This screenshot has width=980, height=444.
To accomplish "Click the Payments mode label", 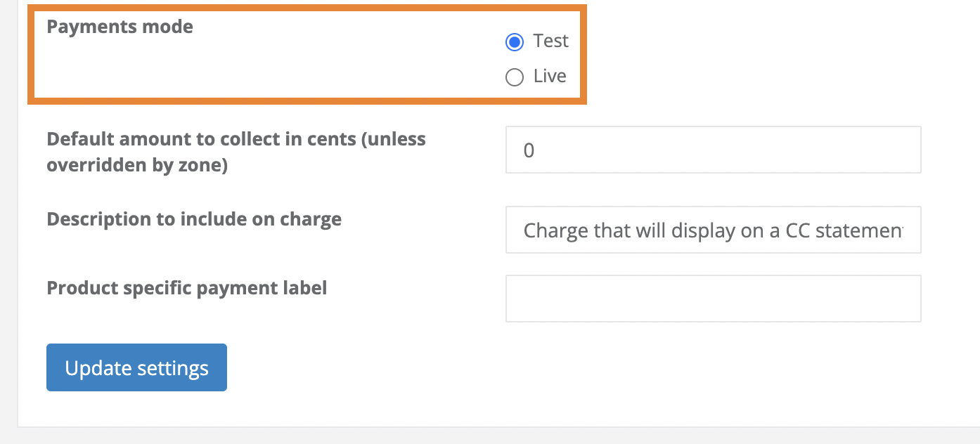I will (x=120, y=26).
